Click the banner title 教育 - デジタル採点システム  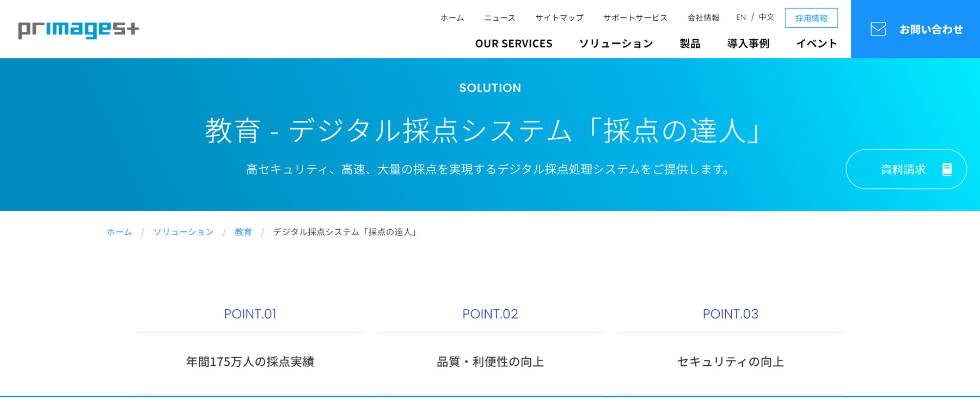click(483, 131)
